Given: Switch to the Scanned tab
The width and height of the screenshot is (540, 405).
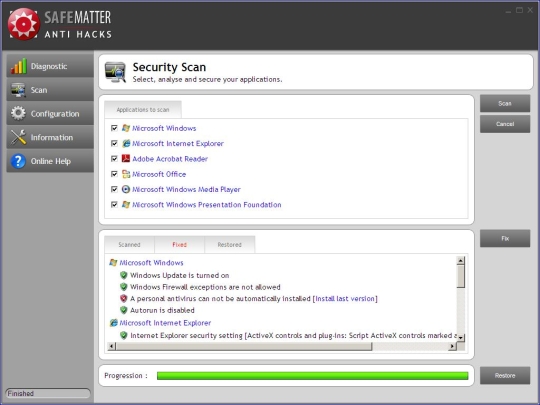Looking at the screenshot, I should 129,245.
